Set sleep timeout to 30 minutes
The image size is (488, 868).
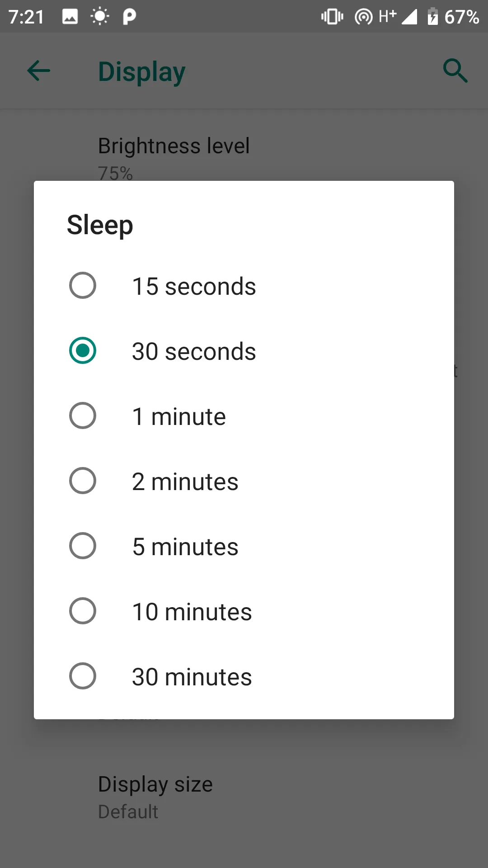[191, 677]
